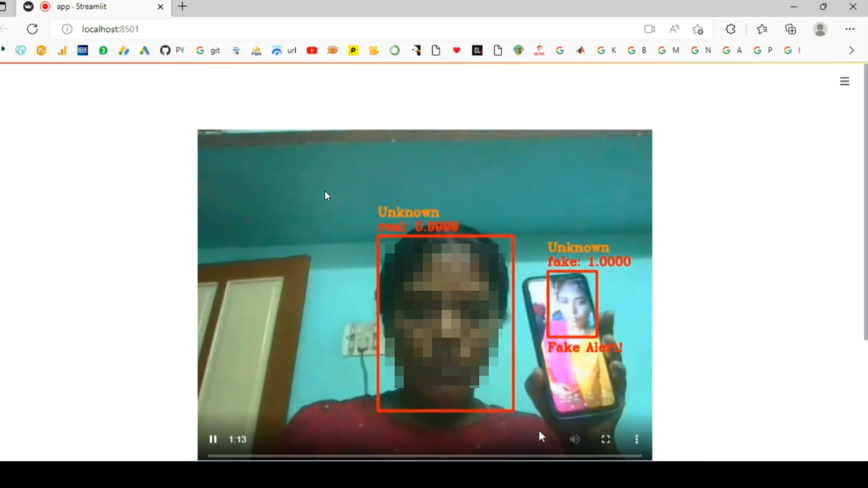Image resolution: width=868 pixels, height=488 pixels.
Task: Open the PMA bookmark
Action: tap(256, 51)
